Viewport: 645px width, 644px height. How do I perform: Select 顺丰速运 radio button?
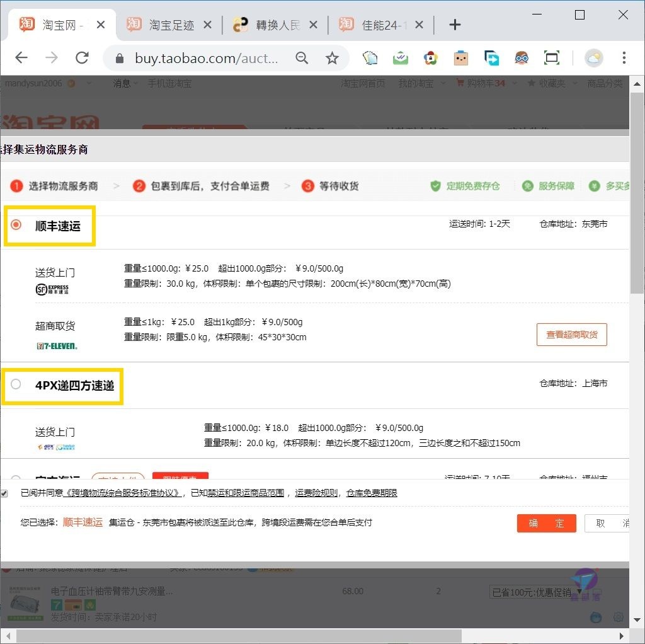[x=16, y=225]
